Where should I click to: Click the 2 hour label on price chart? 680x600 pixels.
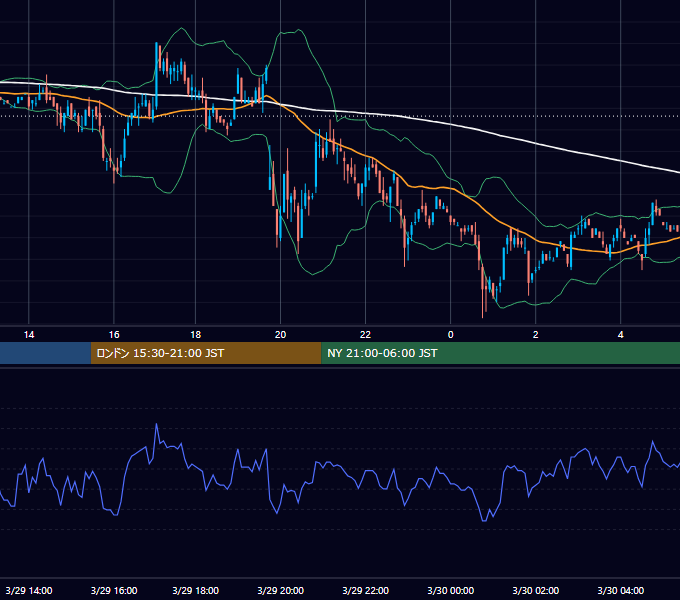[x=536, y=335]
